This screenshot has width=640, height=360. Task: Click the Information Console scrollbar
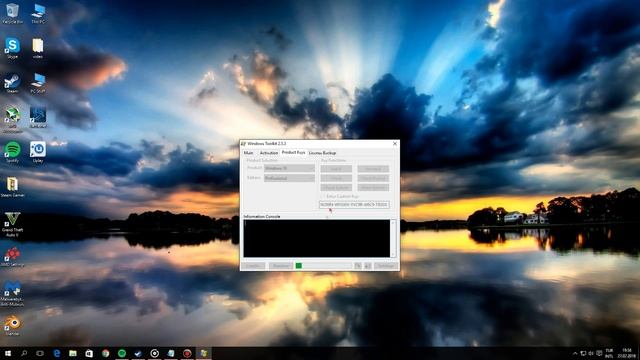point(393,238)
